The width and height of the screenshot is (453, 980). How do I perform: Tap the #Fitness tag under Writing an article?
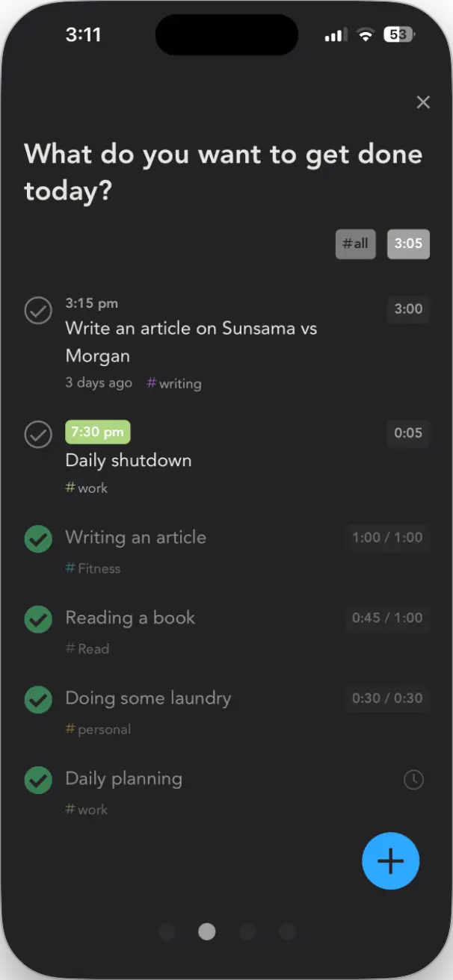pyautogui.click(x=93, y=568)
